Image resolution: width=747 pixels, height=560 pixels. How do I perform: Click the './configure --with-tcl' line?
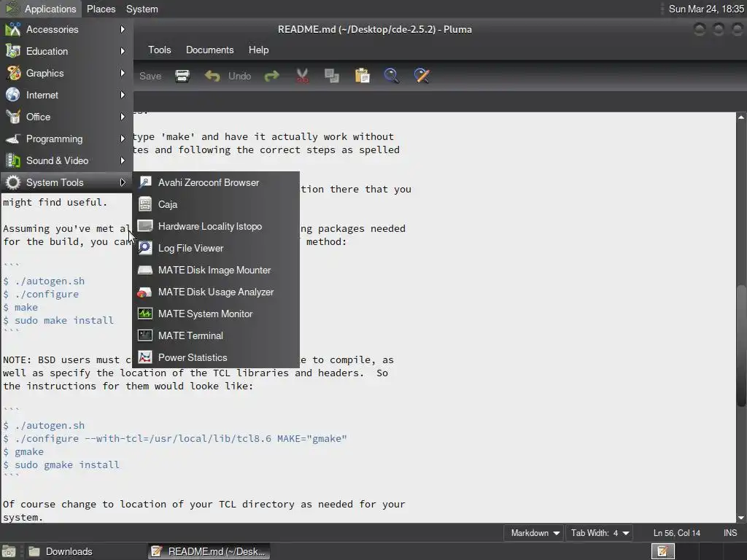click(x=175, y=438)
